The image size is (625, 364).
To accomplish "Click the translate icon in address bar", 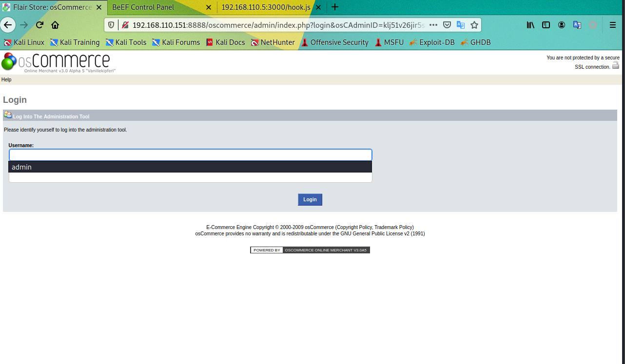I will click(x=461, y=25).
